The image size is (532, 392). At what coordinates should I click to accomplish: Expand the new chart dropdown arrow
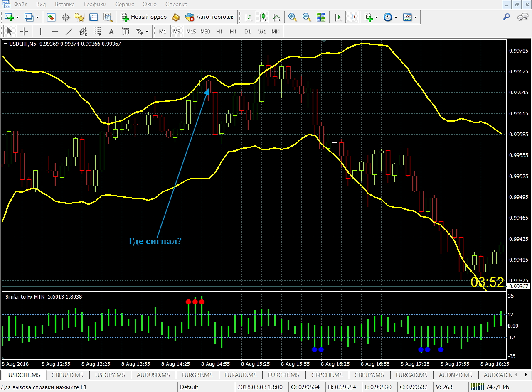tap(18, 17)
